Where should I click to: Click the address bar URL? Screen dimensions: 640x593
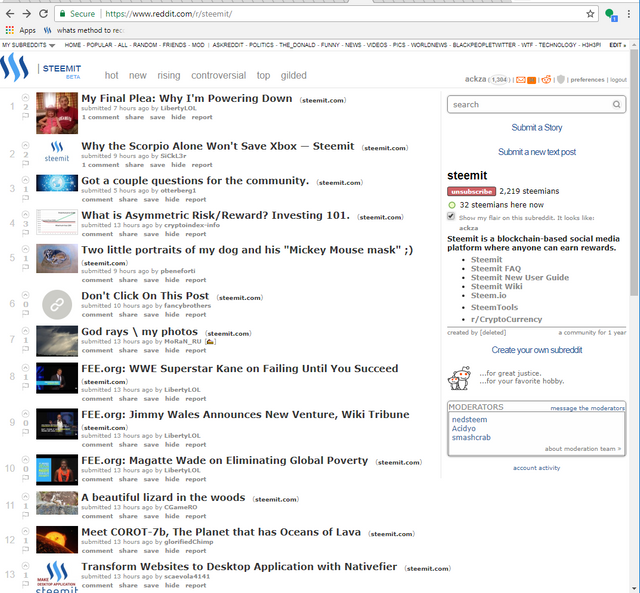[x=169, y=14]
